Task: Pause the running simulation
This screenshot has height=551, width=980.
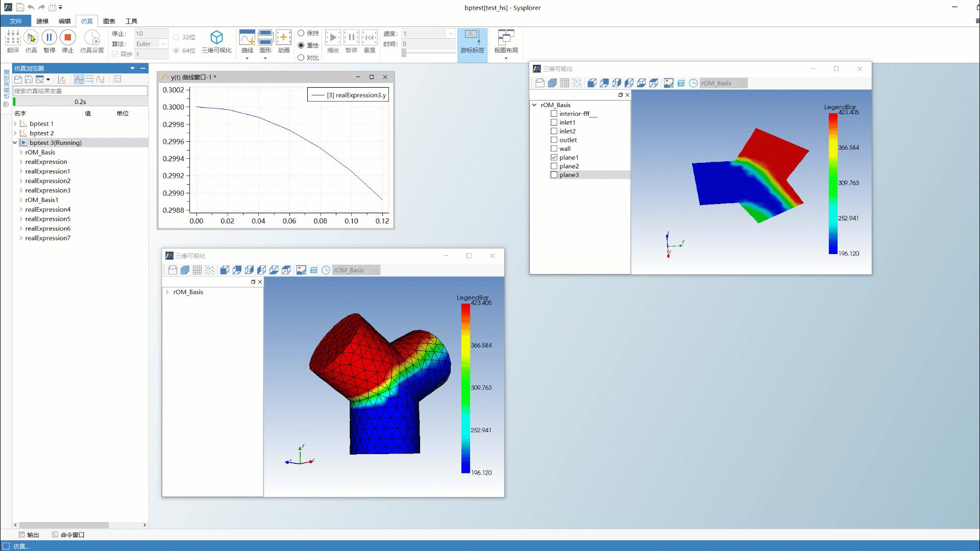Action: click(x=49, y=38)
